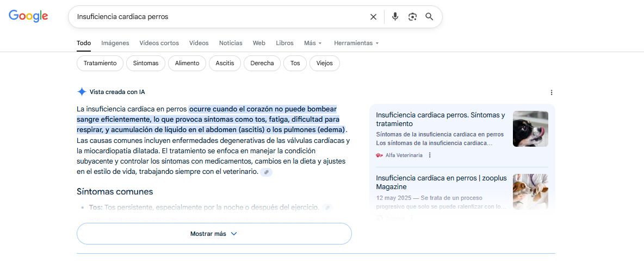Clear the search box with the X icon
The width and height of the screenshot is (644, 263).
point(373,17)
